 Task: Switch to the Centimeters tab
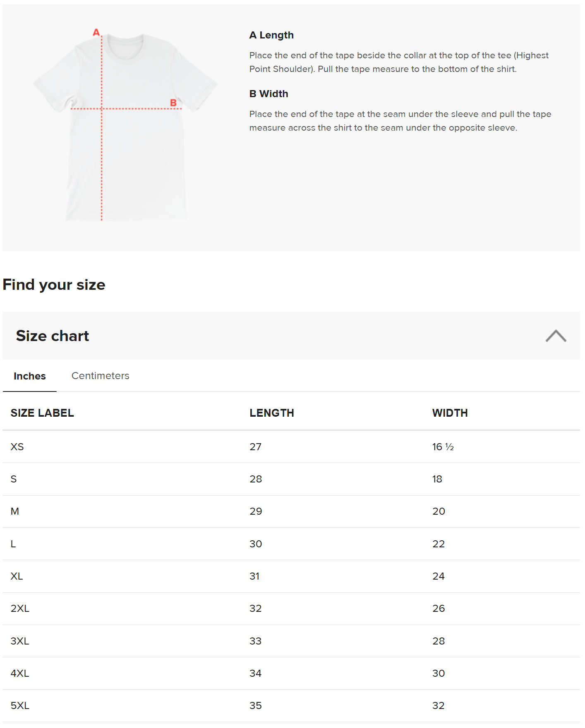coord(101,376)
